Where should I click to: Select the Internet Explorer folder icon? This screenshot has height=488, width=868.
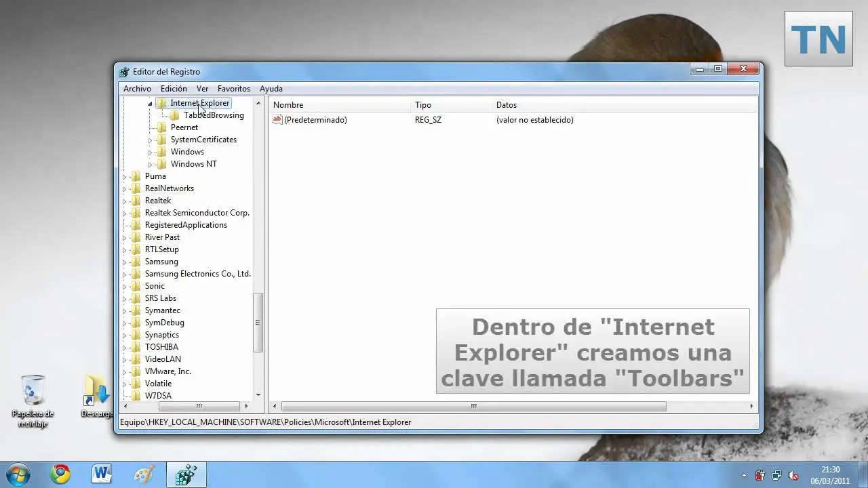(161, 103)
